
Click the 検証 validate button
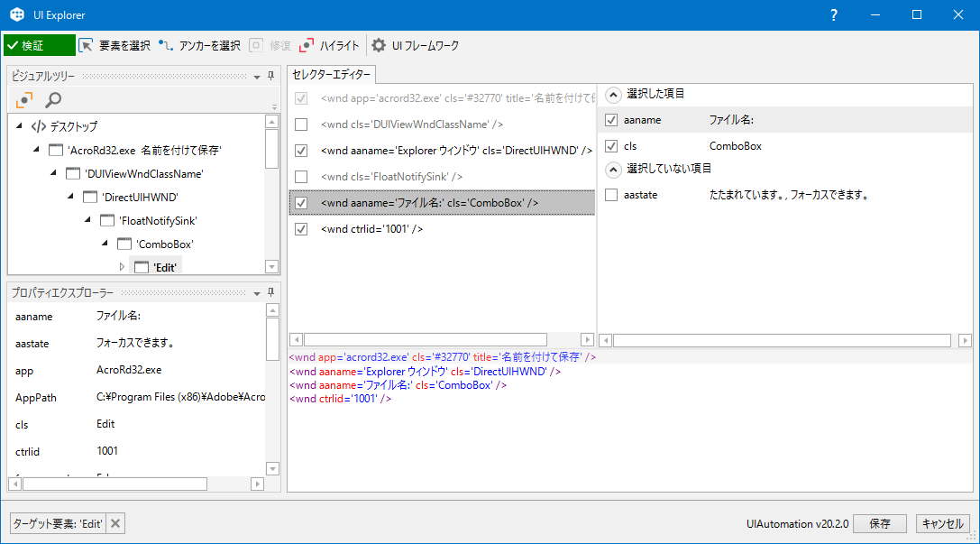[x=40, y=46]
